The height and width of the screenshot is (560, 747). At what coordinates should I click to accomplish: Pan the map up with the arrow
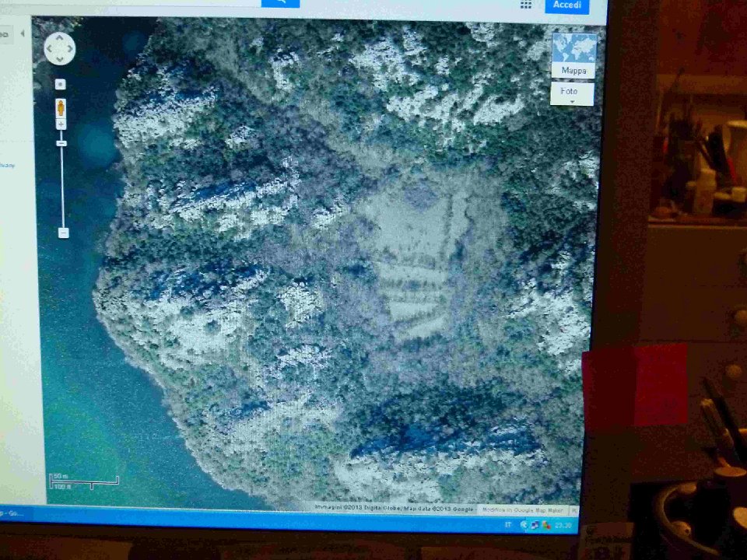point(60,37)
